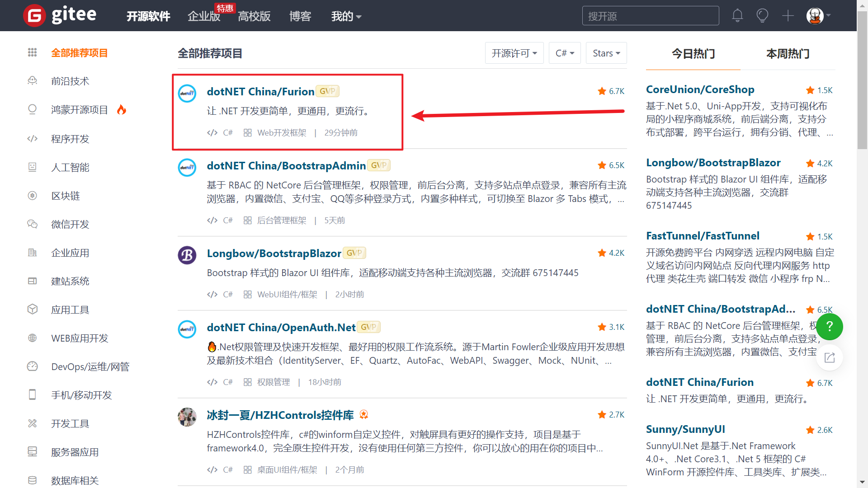Screen dimensions: 868x488
Task: Open CoreUnion/CoreShop in hot list
Action: pos(700,89)
